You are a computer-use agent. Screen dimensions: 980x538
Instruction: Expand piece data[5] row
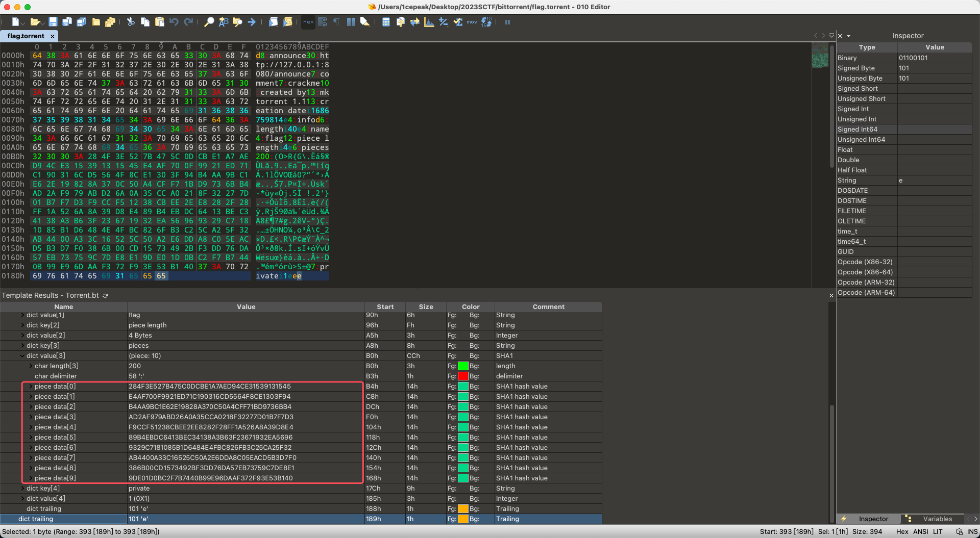31,438
